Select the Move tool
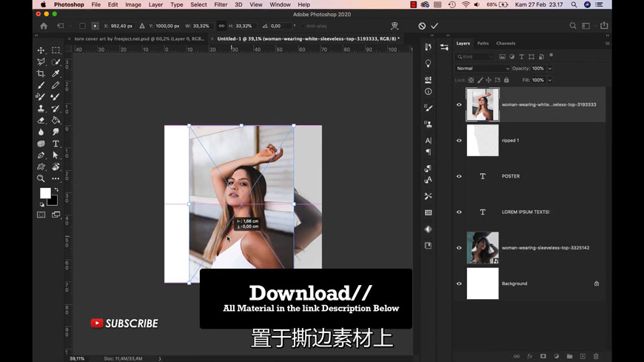This screenshot has width=644, height=362. (x=41, y=50)
